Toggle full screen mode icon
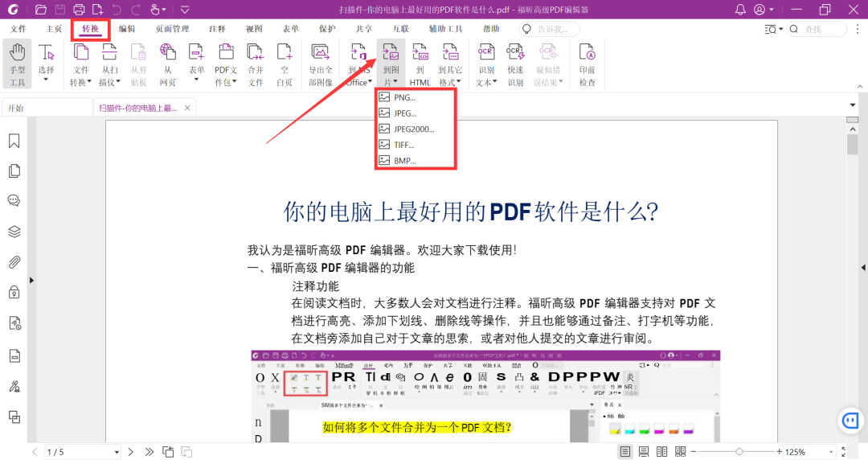Screen dimensions: 868x460 (844, 452)
